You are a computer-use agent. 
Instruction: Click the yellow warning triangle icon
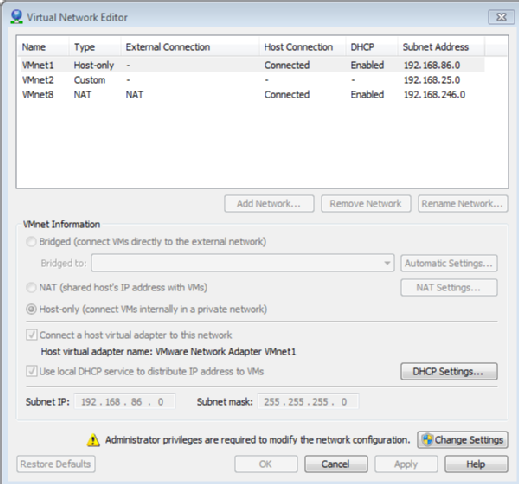point(93,440)
